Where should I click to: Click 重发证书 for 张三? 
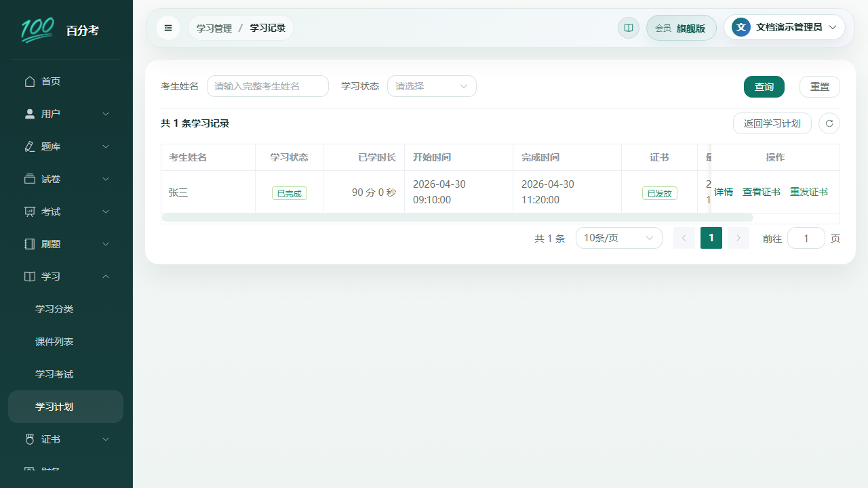click(x=809, y=192)
